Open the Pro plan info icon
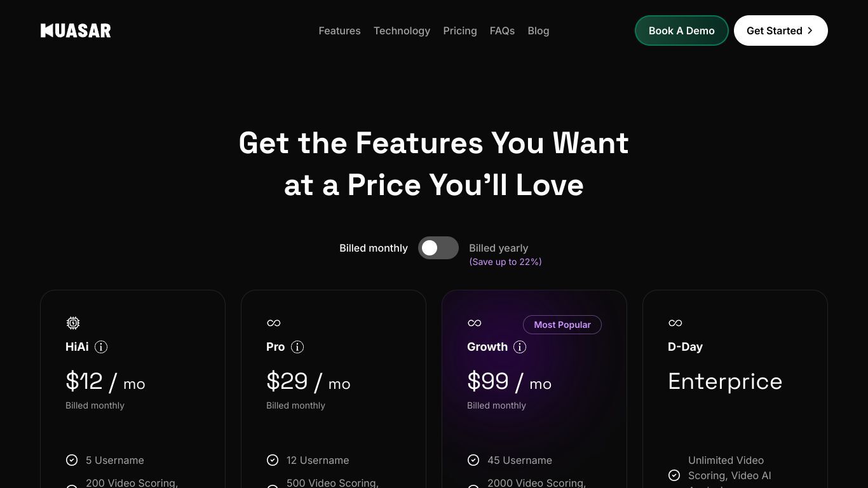This screenshot has width=868, height=488. pyautogui.click(x=297, y=347)
